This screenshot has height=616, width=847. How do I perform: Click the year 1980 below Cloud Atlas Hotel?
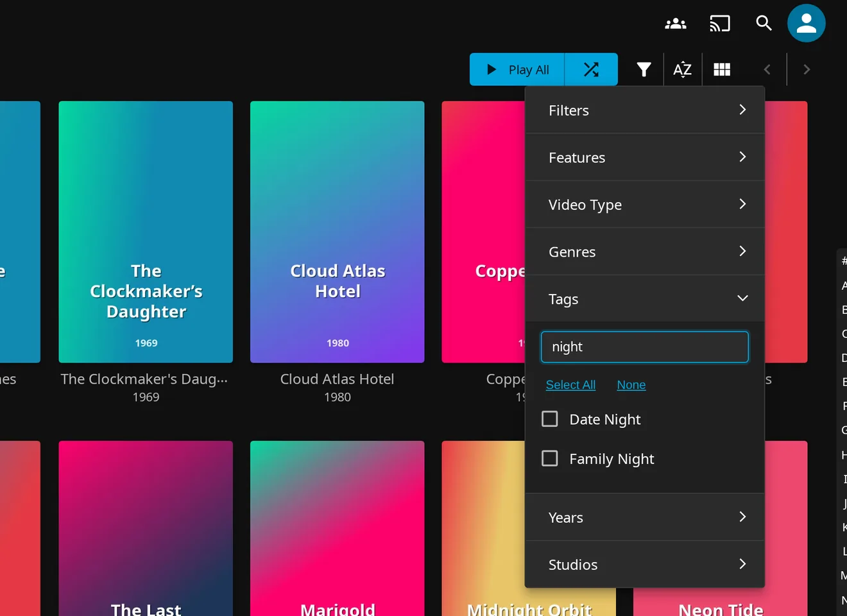point(338,397)
